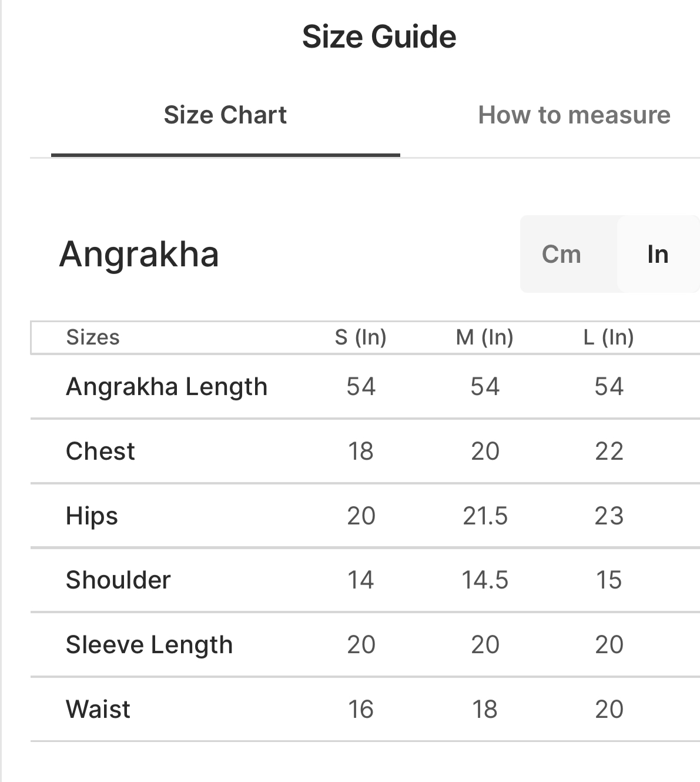Click the Chest large value 22
Screen dimensions: 700x782
pyautogui.click(x=609, y=452)
